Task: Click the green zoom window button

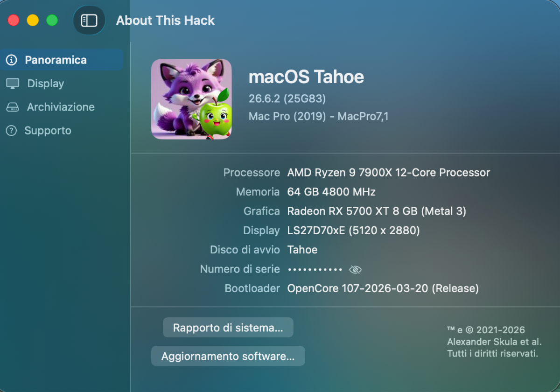Action: click(x=52, y=21)
